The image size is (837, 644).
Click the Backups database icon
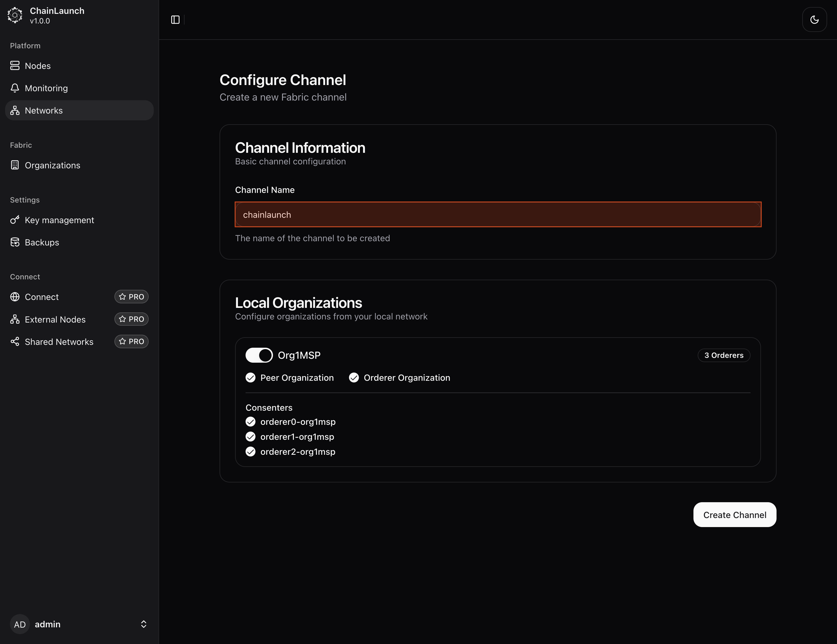15,242
